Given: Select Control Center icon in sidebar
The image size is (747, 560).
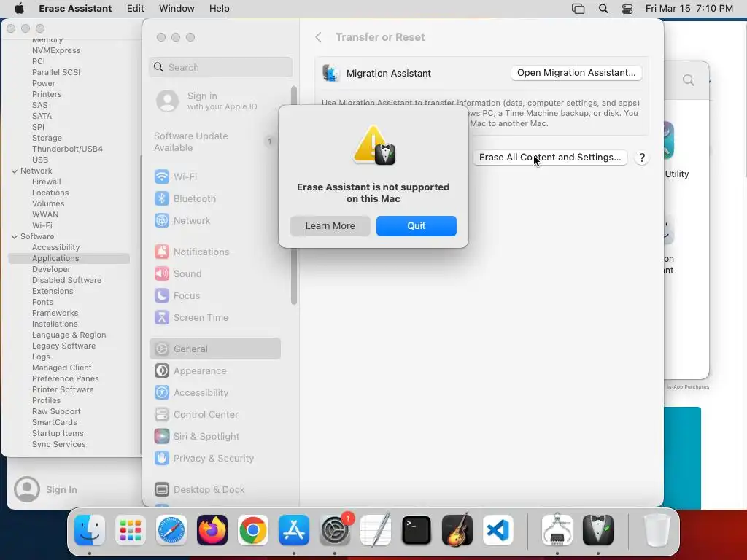Looking at the screenshot, I should point(162,415).
